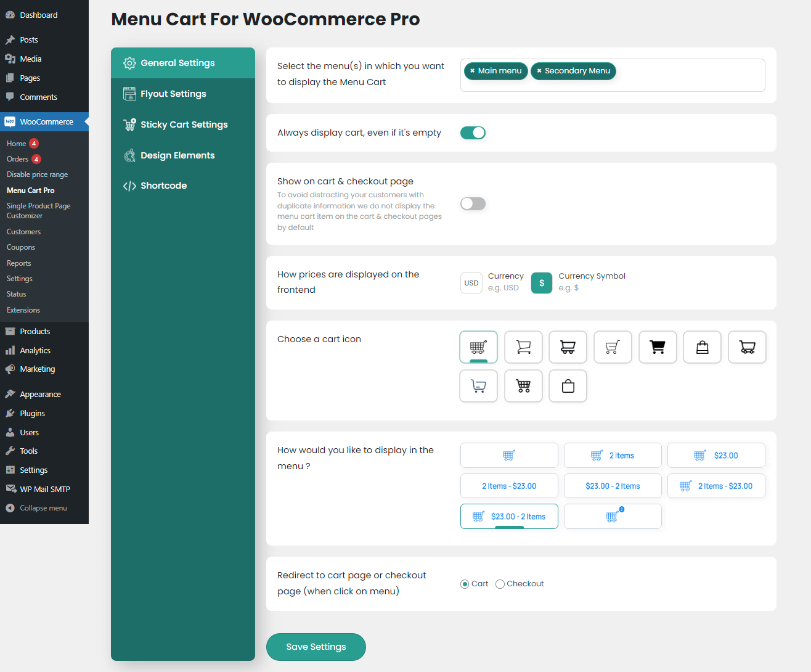
Task: Select the plain bag icon in second row
Action: point(568,386)
